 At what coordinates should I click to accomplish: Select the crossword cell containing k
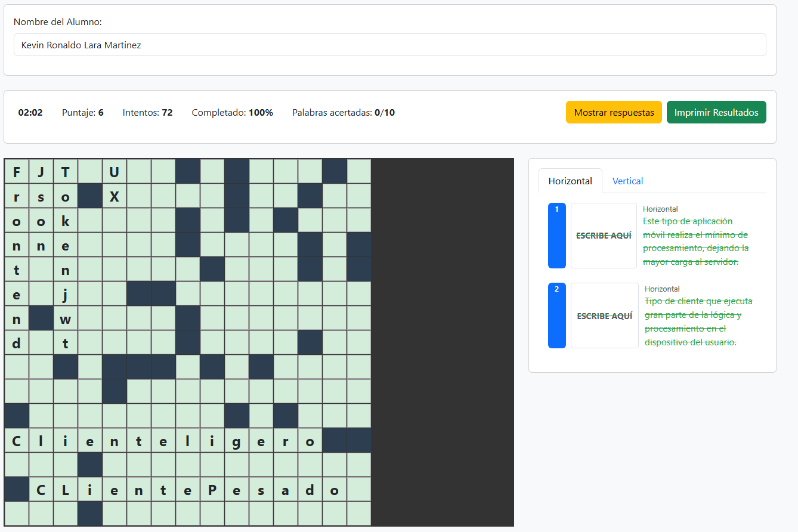click(x=66, y=220)
